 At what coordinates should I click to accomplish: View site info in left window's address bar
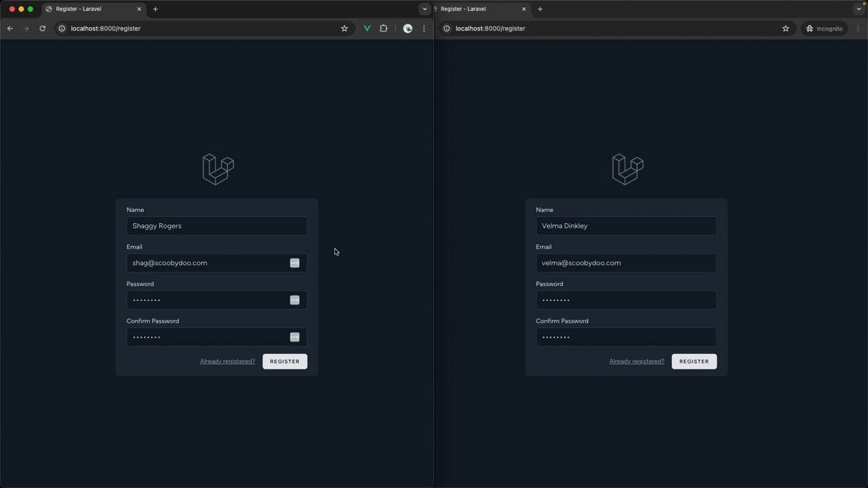click(x=62, y=28)
